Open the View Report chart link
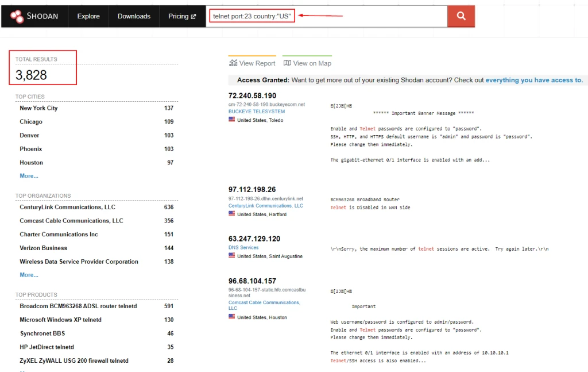Viewport: 588px width, 372px height. pyautogui.click(x=252, y=63)
